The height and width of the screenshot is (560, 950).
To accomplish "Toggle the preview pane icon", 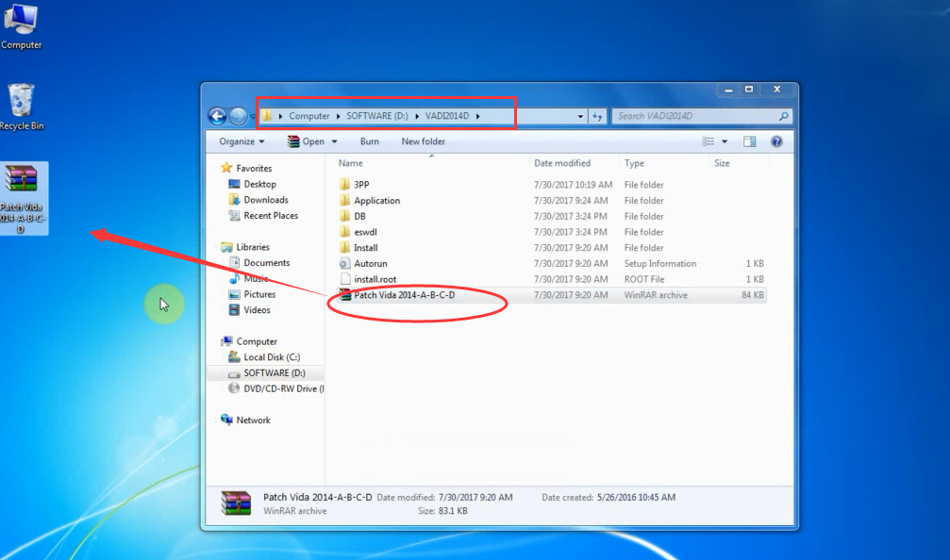I will coord(749,141).
